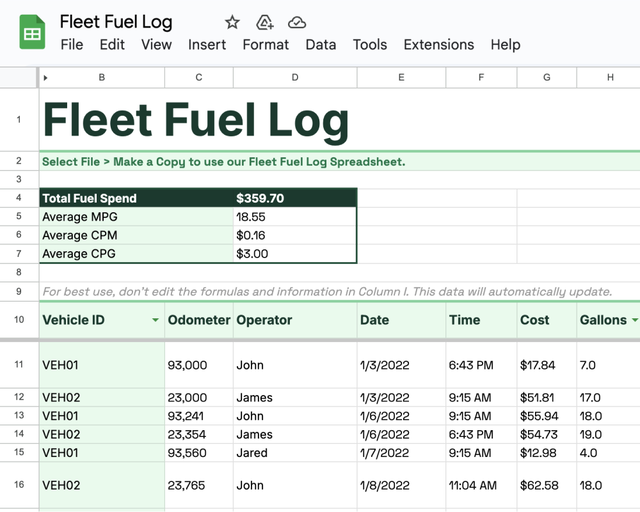Screen dimensions: 640x512
Task: Select odometer cell 23,000
Action: [199, 397]
